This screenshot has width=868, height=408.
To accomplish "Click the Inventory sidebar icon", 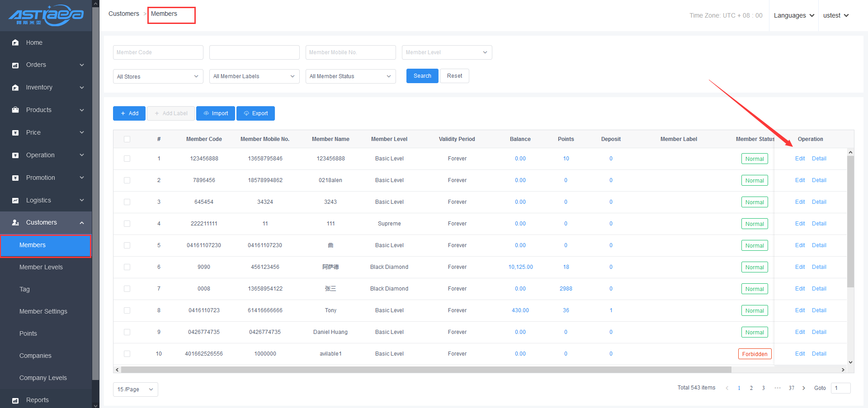I will (x=15, y=88).
